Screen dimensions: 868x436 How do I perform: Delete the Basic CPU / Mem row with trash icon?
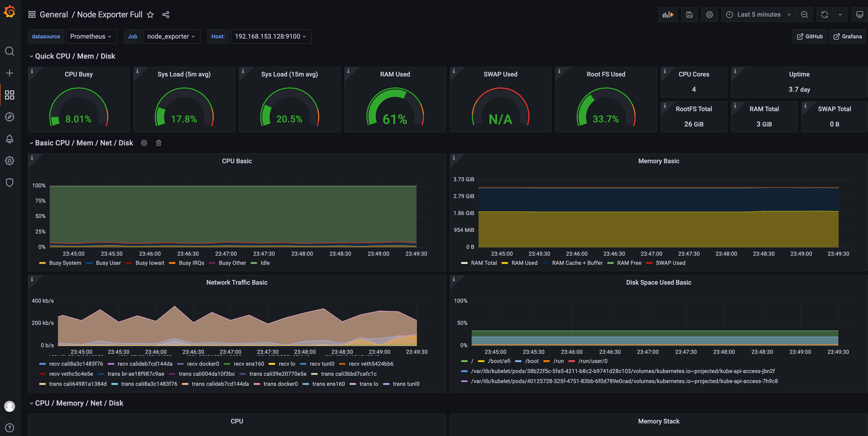159,143
